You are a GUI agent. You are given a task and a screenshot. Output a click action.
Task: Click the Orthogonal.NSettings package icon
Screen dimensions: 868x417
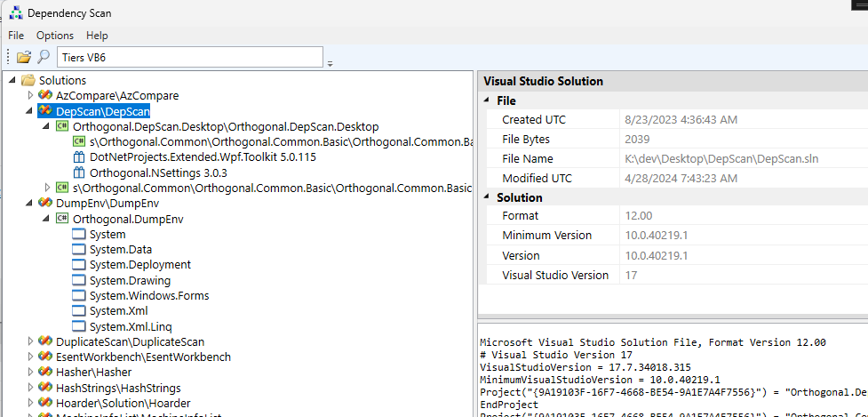(x=79, y=172)
